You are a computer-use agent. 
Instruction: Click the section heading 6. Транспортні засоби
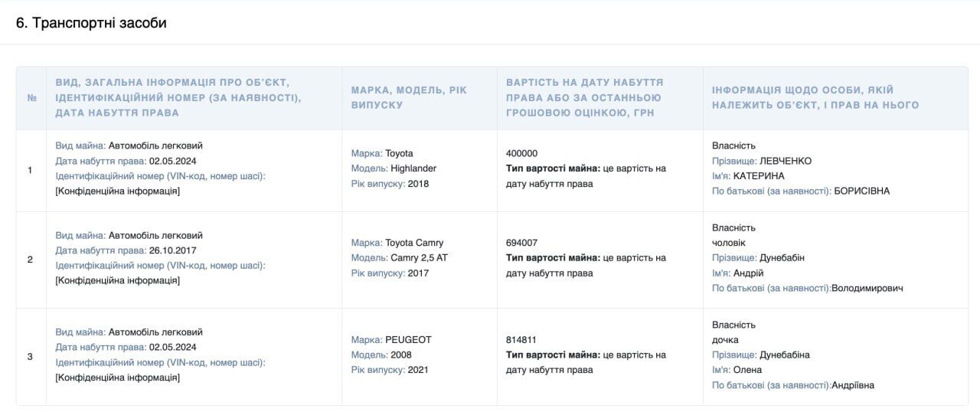click(x=91, y=23)
